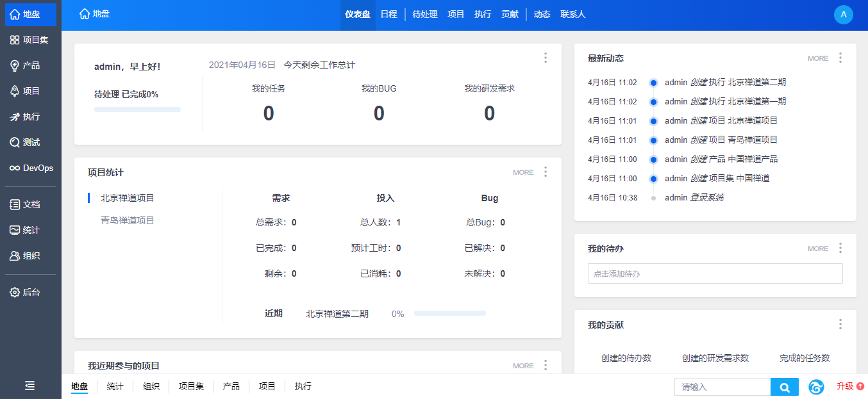Open the 文档 module in sidebar
This screenshot has width=868, height=399.
coord(30,204)
